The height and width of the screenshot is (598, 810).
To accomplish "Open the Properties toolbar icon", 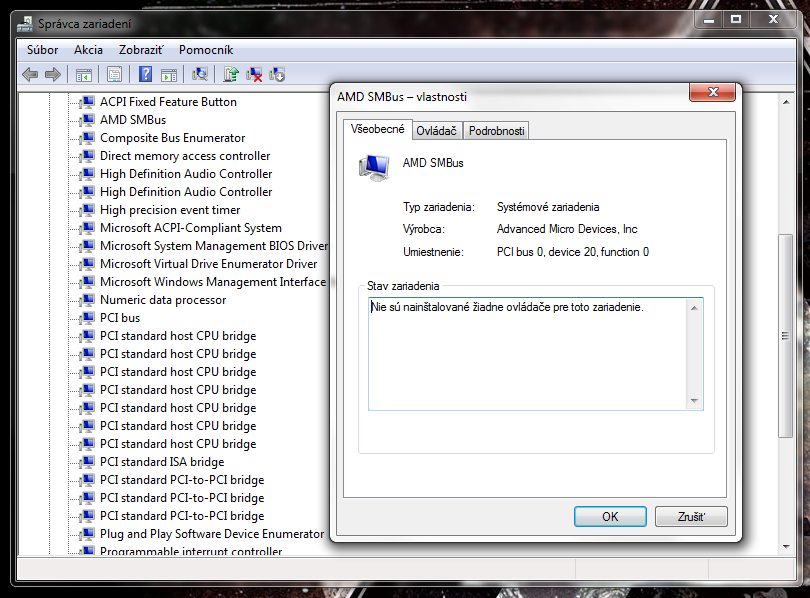I will coord(114,75).
